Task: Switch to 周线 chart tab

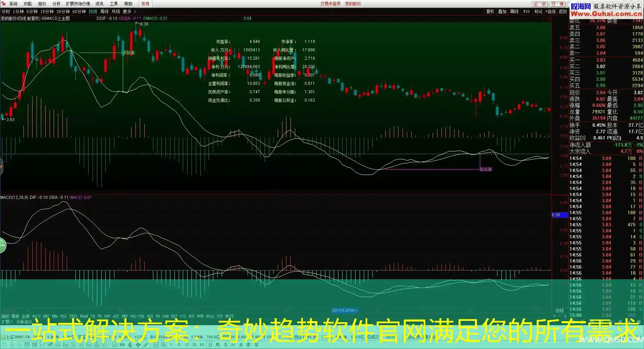Action: pyautogui.click(x=104, y=11)
